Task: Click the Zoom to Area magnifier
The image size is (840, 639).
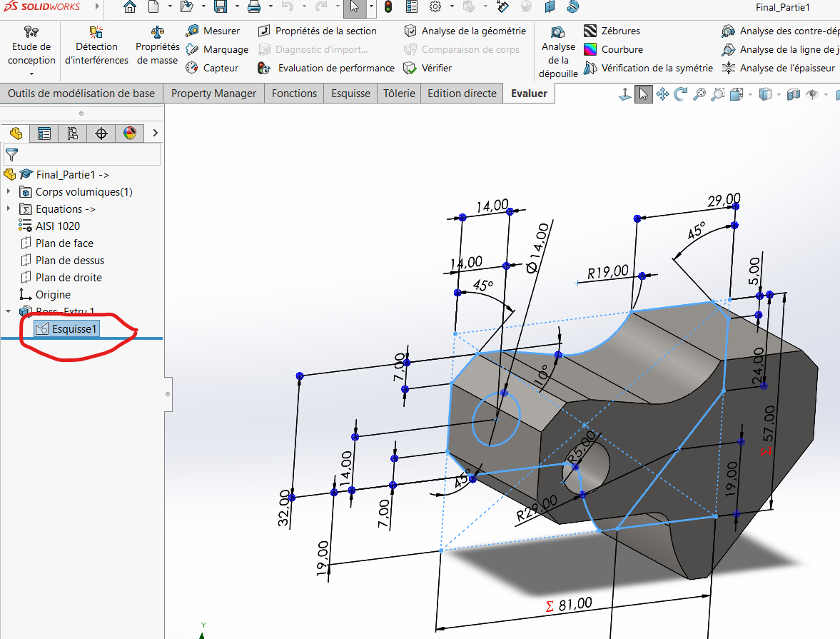Action: coord(717,95)
